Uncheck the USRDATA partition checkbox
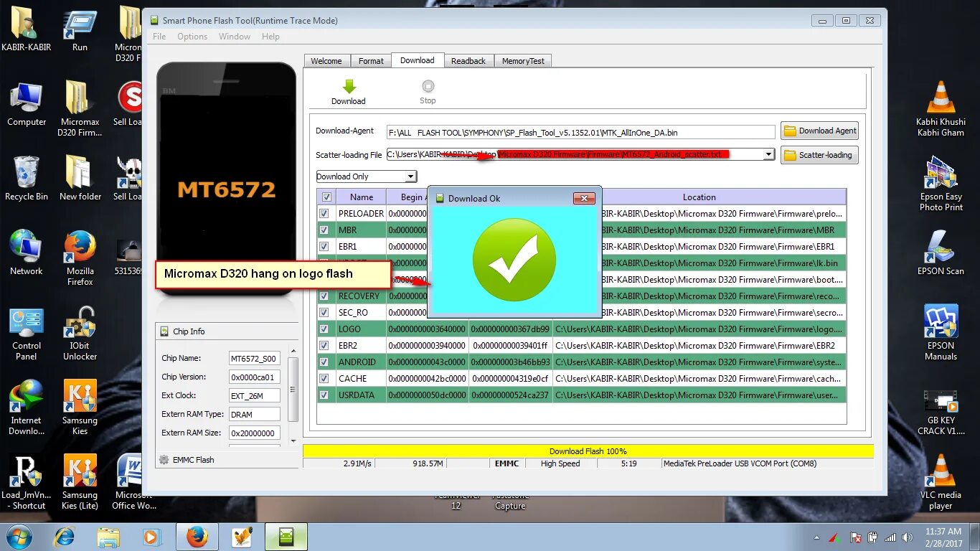The width and height of the screenshot is (980, 551). [324, 395]
